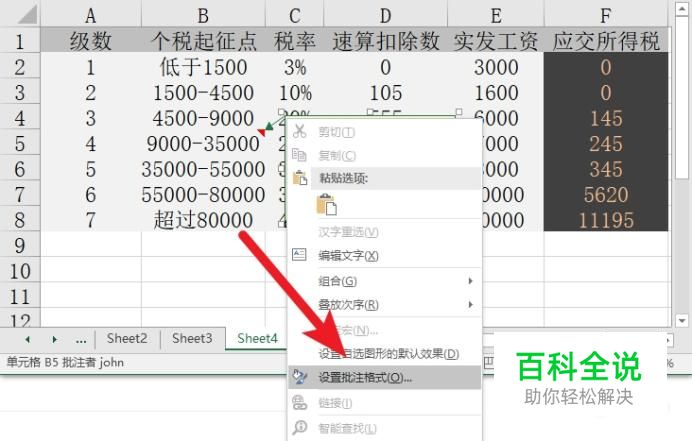Click the cell 55000-80000

pyautogui.click(x=203, y=195)
